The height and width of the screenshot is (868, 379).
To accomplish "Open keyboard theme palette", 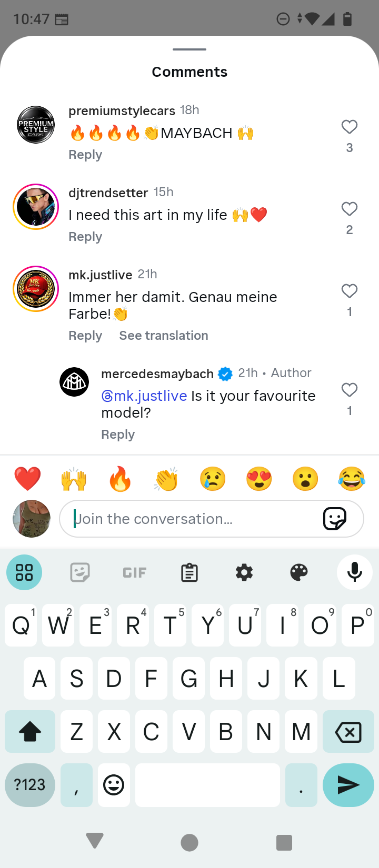I will tap(299, 572).
